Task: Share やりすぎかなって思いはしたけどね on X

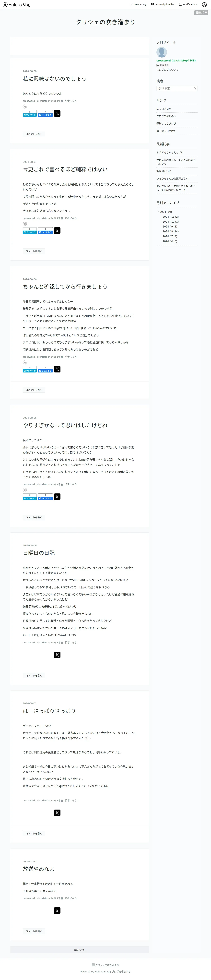Action: coord(57,497)
